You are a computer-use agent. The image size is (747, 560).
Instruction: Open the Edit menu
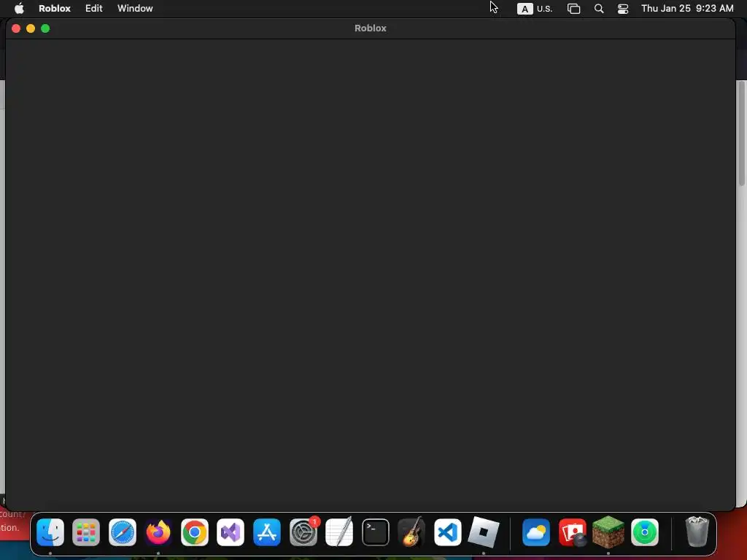point(94,9)
